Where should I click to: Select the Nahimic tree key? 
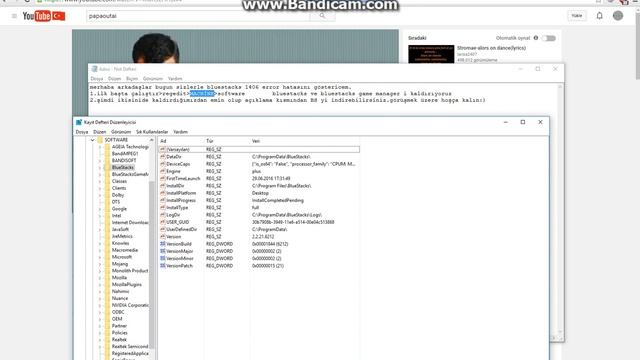point(120,291)
